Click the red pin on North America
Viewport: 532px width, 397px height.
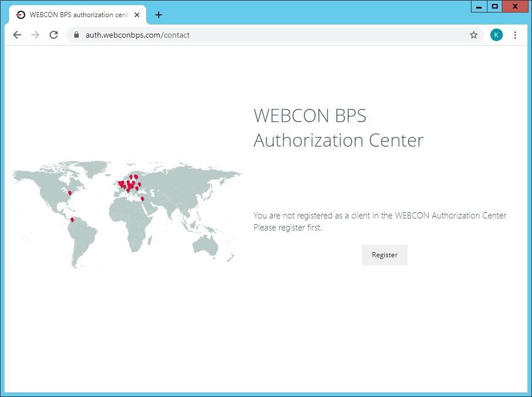coord(70,193)
